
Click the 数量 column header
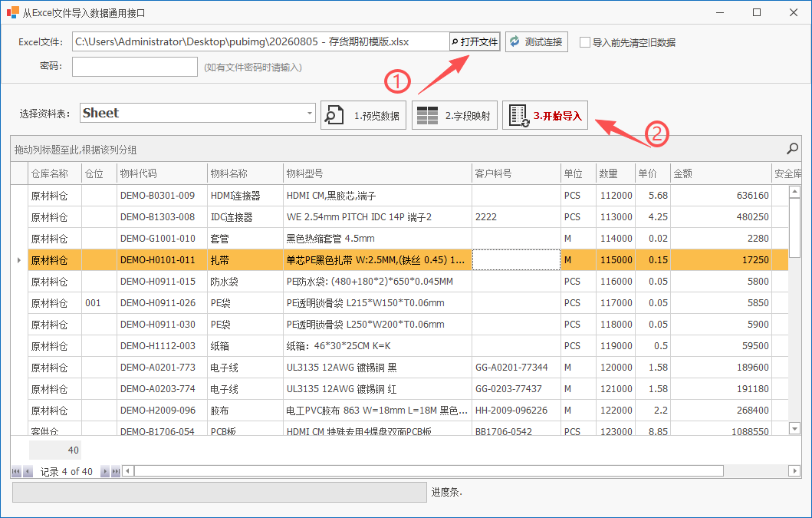(616, 173)
